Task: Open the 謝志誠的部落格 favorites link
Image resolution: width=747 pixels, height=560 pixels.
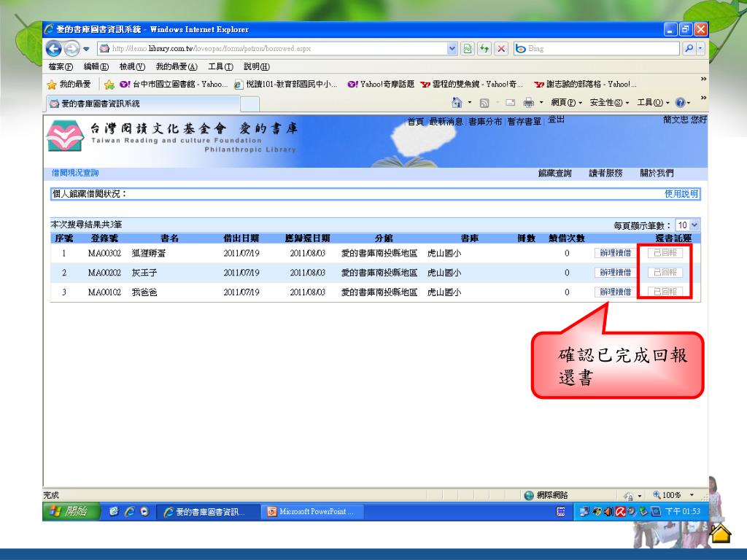Action: tap(586, 85)
